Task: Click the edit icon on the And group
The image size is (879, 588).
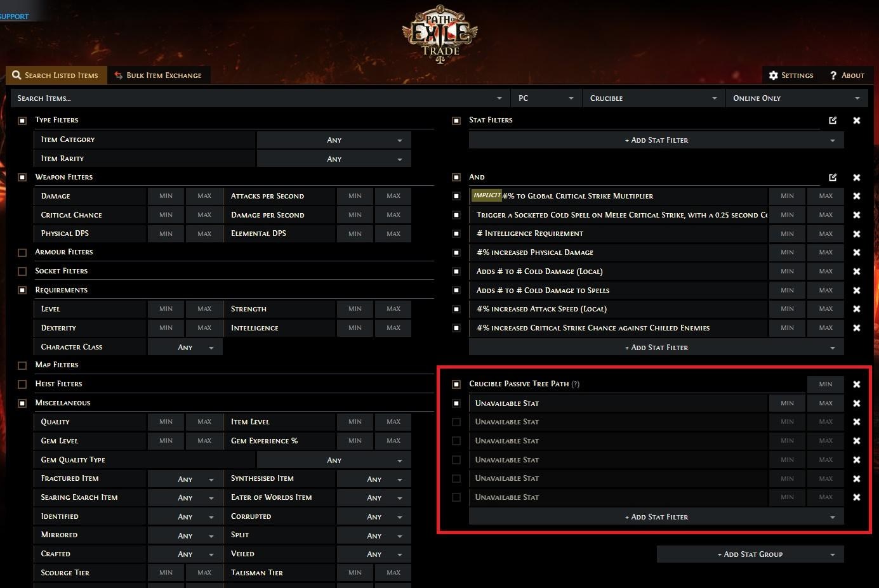Action: (x=833, y=178)
